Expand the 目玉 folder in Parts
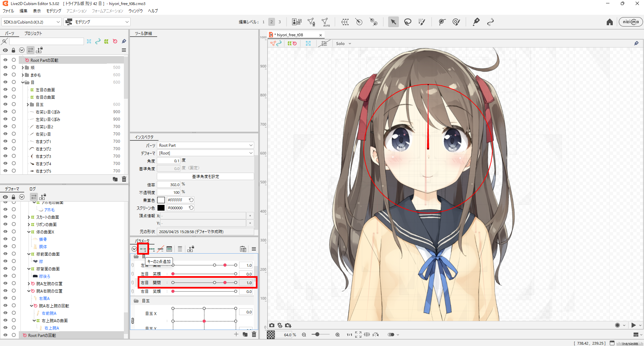The height and width of the screenshot is (346, 644). click(28, 104)
